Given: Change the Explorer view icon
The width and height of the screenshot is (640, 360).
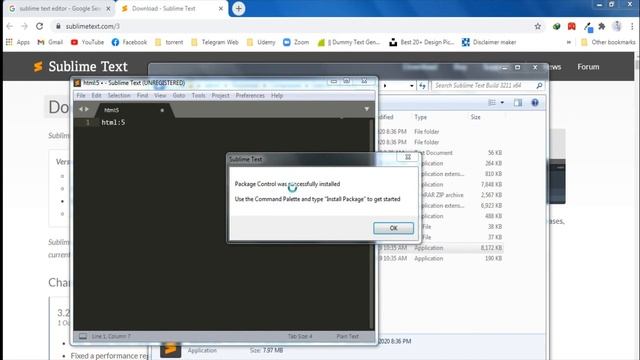Looking at the screenshot, I should (x=492, y=102).
